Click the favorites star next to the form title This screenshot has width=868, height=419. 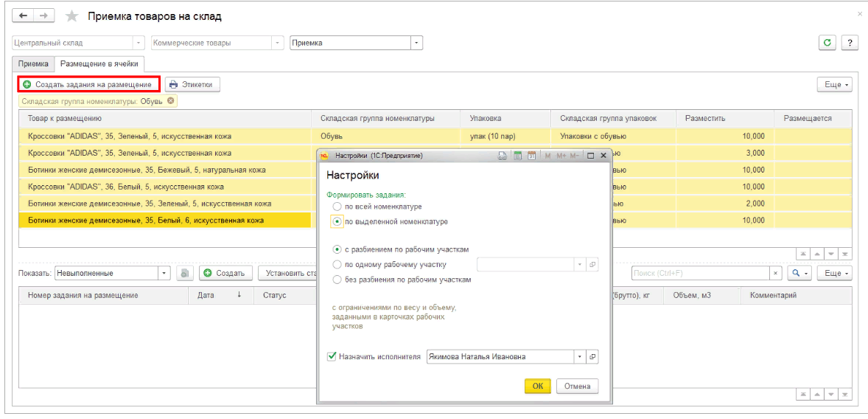coord(71,16)
